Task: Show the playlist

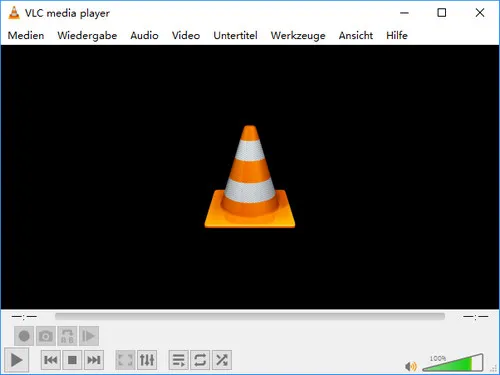Action: click(x=179, y=360)
